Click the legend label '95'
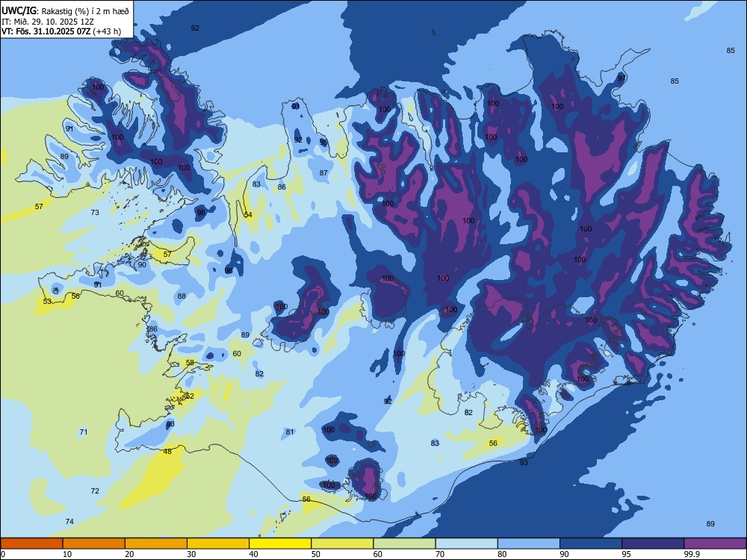The image size is (747, 560). [627, 554]
